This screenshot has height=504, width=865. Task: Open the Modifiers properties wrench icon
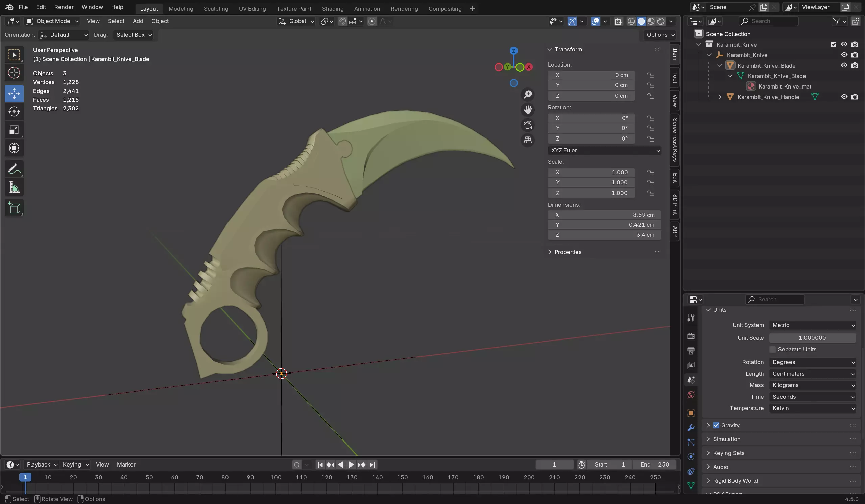pos(691,428)
